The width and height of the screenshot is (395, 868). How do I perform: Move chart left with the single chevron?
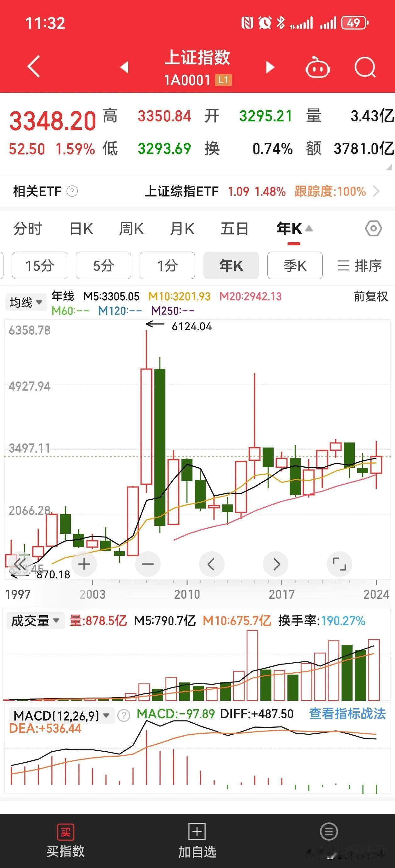(212, 564)
